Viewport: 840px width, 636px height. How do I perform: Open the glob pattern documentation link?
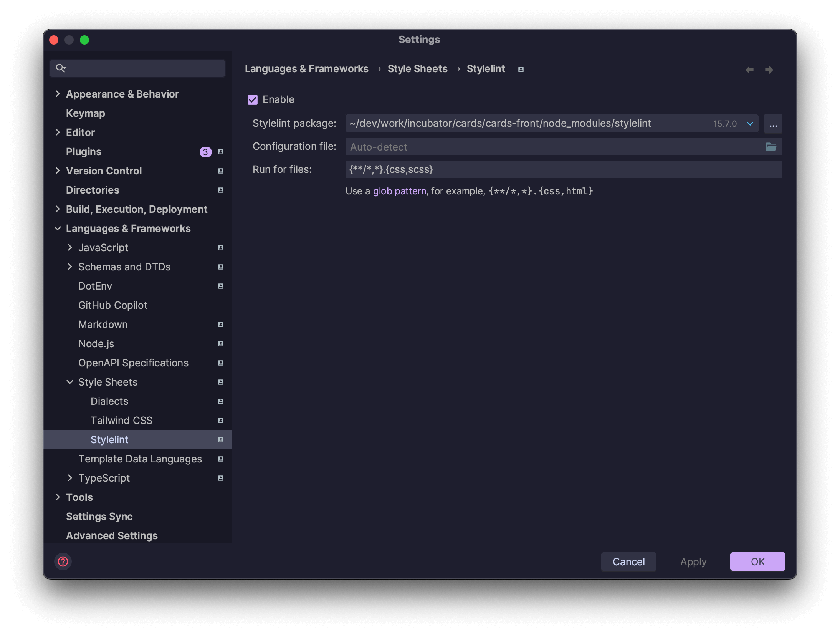tap(399, 191)
